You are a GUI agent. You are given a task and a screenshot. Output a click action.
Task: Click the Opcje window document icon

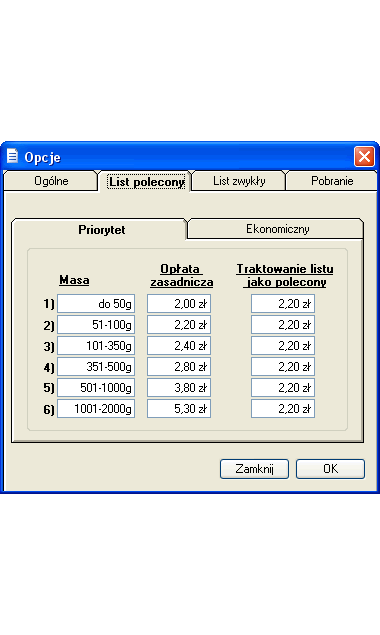13,156
